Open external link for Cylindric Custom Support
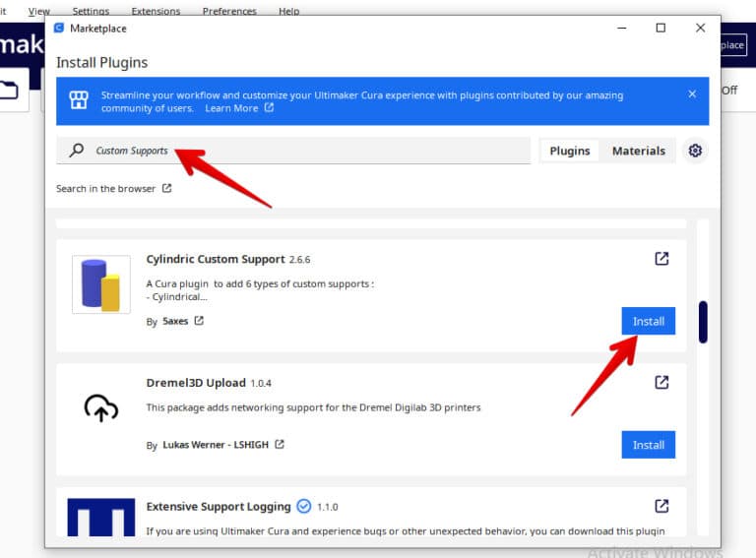This screenshot has width=756, height=558. pyautogui.click(x=661, y=259)
